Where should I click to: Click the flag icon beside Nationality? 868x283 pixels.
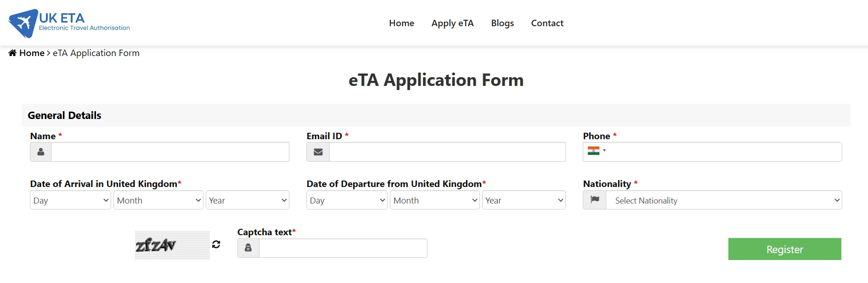pos(595,200)
